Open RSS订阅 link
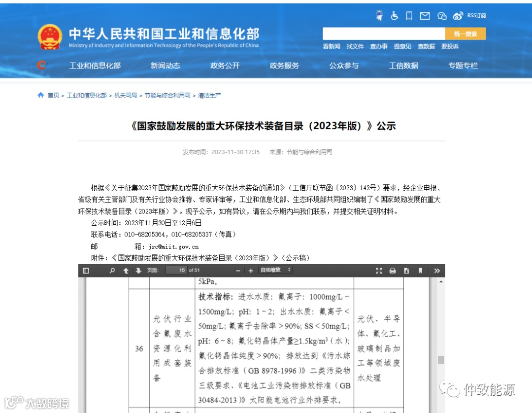Viewport: 532px width, 413px height. click(x=476, y=16)
